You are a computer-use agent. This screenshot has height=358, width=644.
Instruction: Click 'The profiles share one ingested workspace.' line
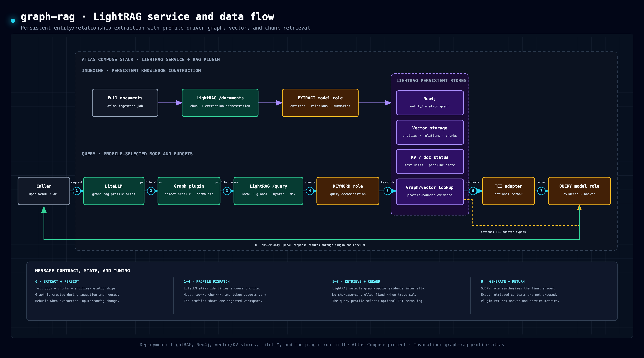pyautogui.click(x=223, y=301)
